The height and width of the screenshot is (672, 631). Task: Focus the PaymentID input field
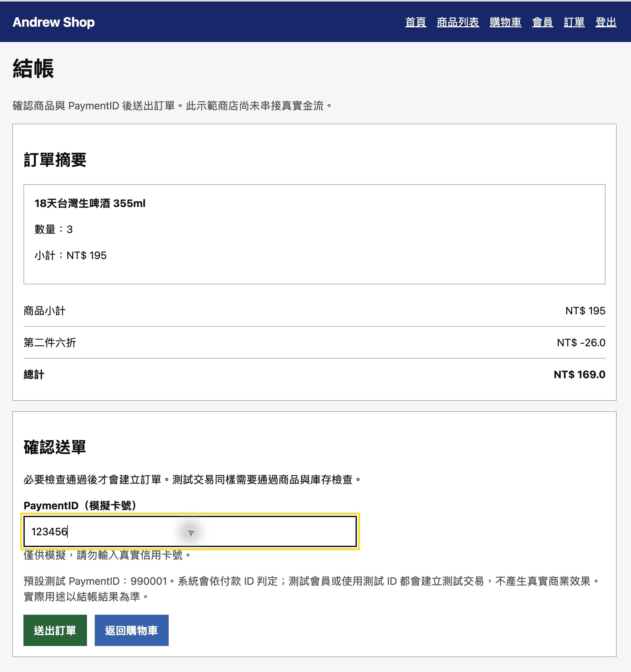coord(190,531)
